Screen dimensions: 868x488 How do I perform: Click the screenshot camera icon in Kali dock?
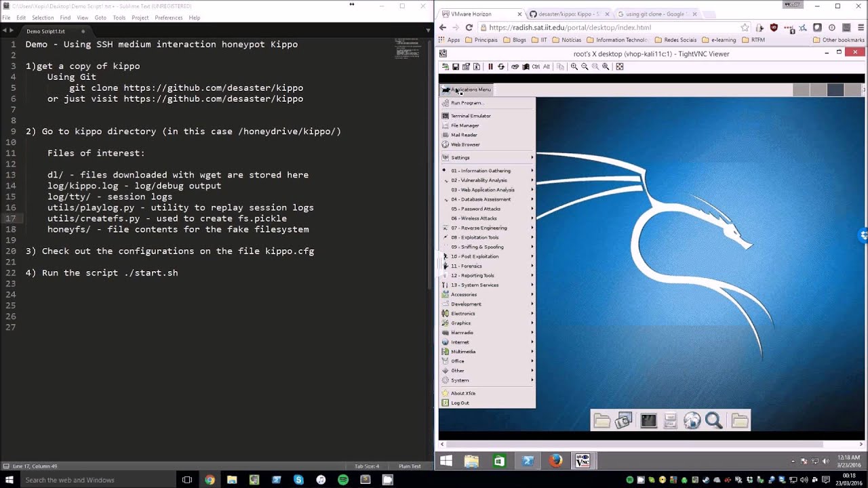(623, 421)
